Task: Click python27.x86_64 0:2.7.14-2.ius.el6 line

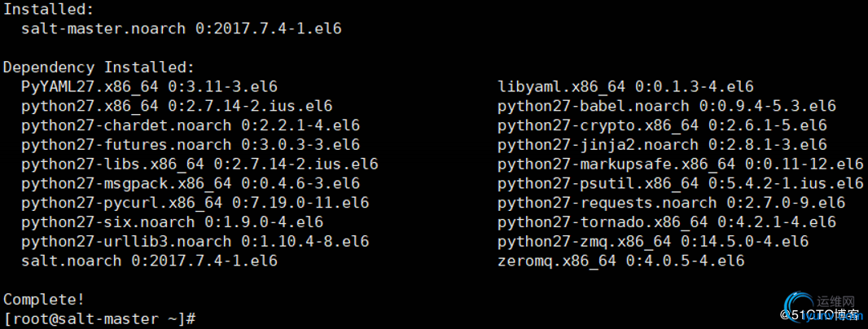Action: click(x=177, y=107)
